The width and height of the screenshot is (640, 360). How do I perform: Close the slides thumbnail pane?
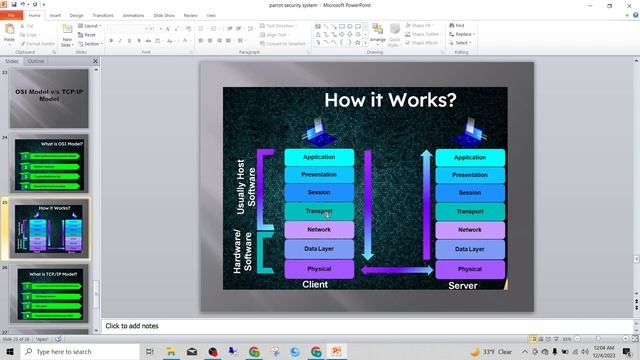point(95,61)
